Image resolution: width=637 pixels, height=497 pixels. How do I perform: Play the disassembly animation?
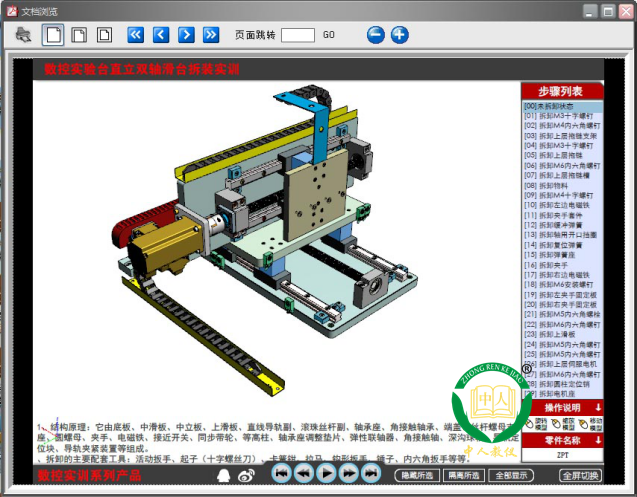[x=325, y=474]
